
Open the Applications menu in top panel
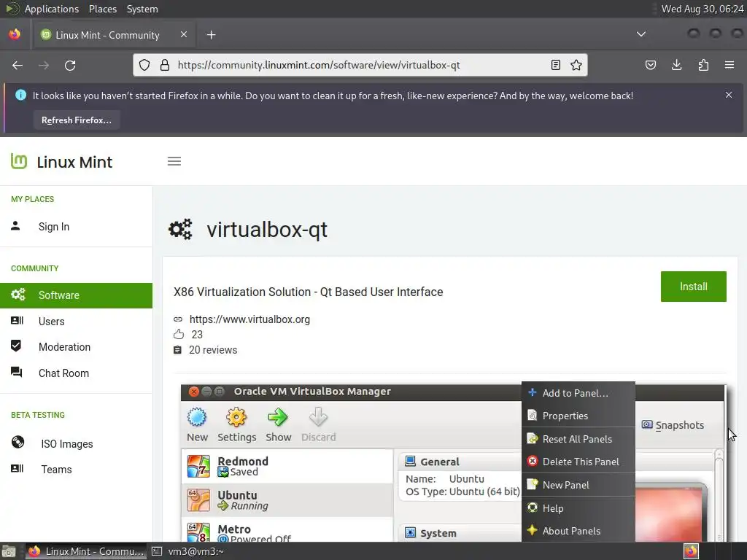click(x=52, y=9)
